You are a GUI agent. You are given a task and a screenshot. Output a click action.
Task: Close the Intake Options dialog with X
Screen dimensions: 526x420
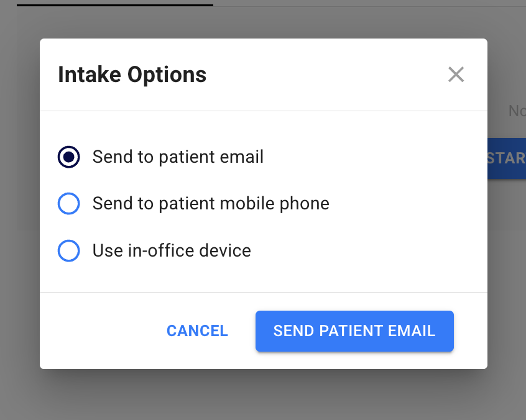pos(456,75)
